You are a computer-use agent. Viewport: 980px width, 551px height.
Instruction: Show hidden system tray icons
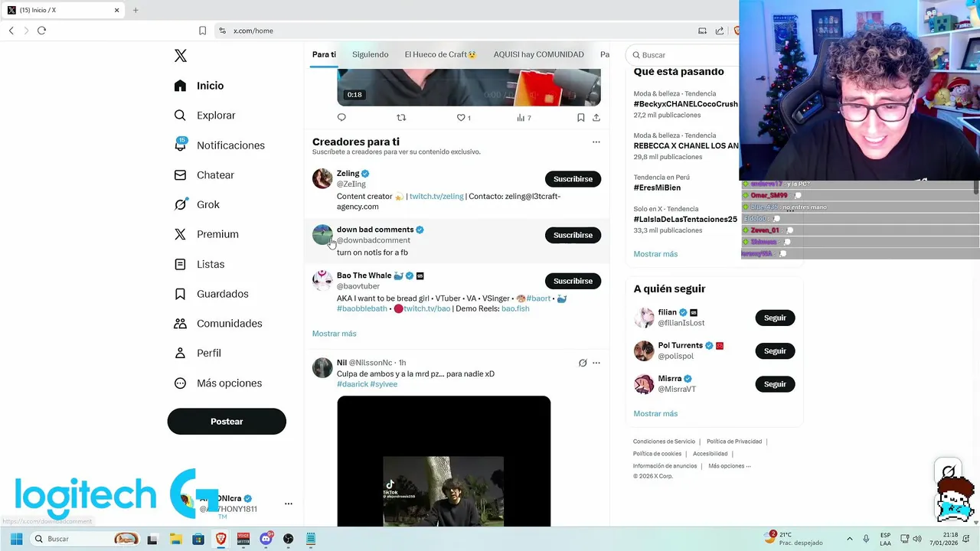[x=849, y=539]
